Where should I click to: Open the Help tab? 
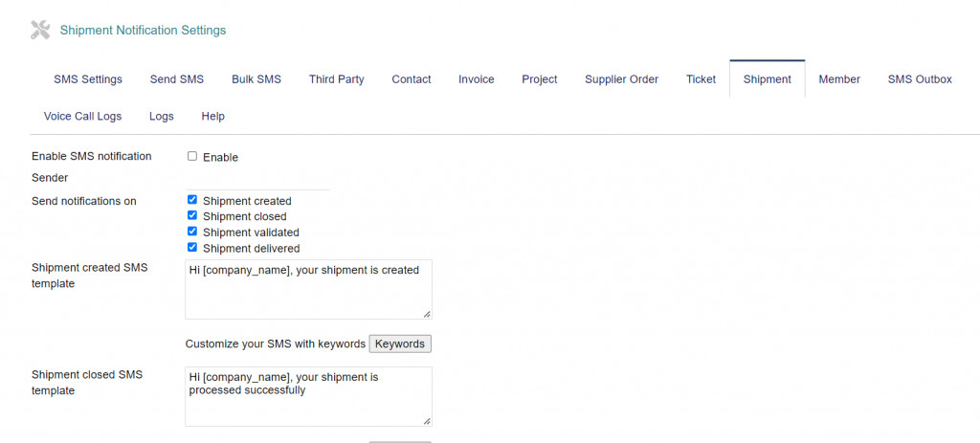point(212,117)
